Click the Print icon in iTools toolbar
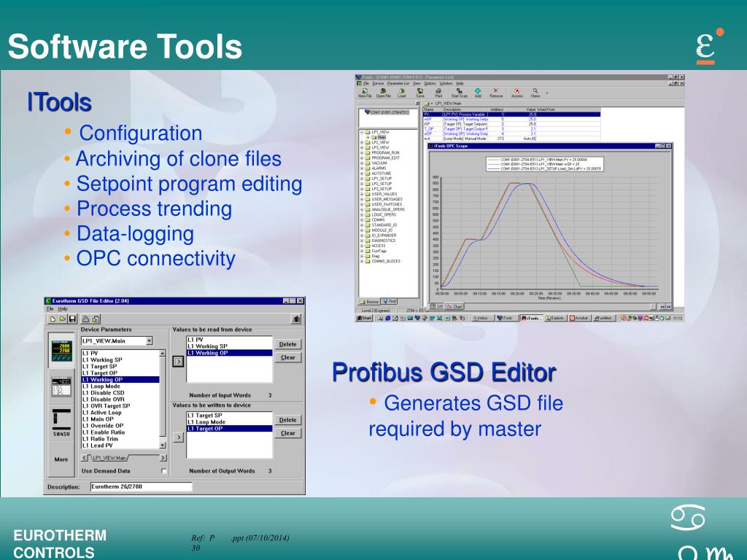 click(438, 93)
